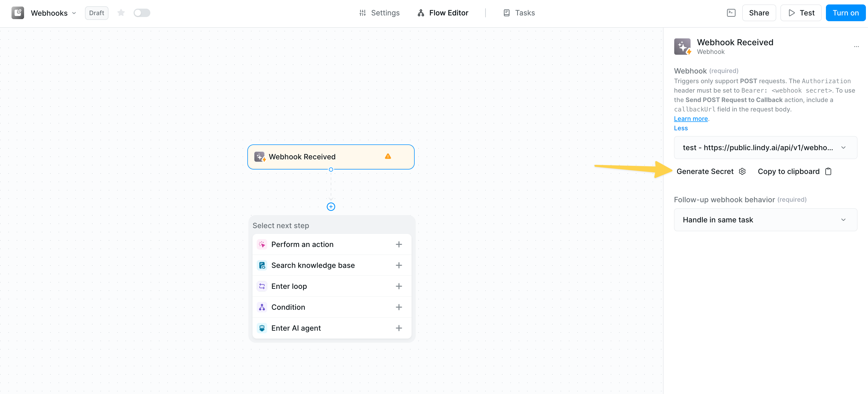Click the chevron in Handle in same task

843,220
